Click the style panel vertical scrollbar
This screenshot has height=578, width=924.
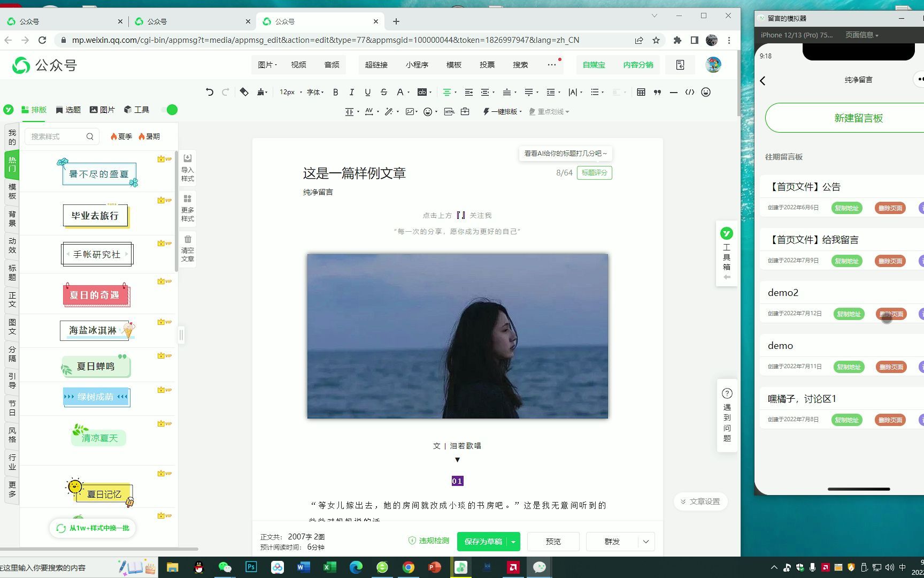(176, 211)
